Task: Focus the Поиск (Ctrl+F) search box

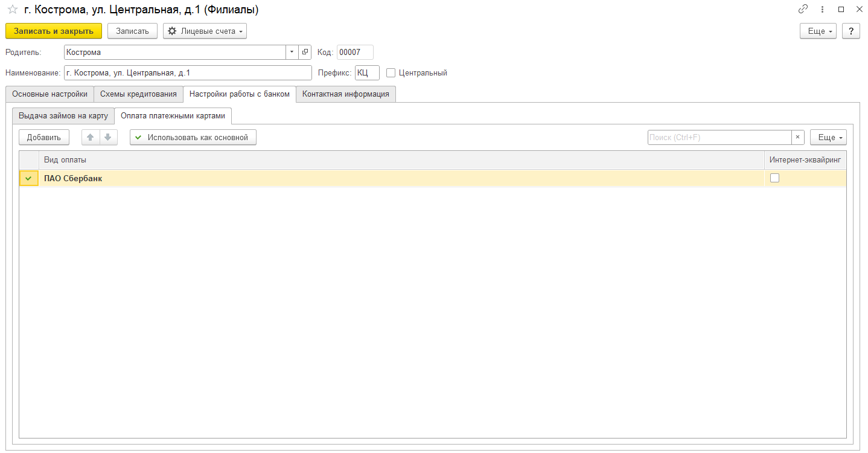Action: click(720, 137)
